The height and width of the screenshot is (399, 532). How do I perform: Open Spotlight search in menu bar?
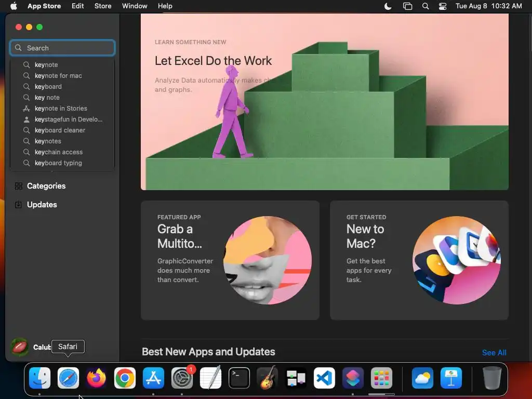pos(425,6)
